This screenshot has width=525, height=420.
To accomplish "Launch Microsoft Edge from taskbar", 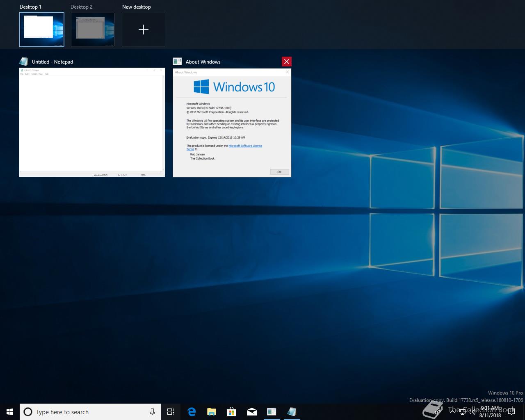I will (192, 412).
